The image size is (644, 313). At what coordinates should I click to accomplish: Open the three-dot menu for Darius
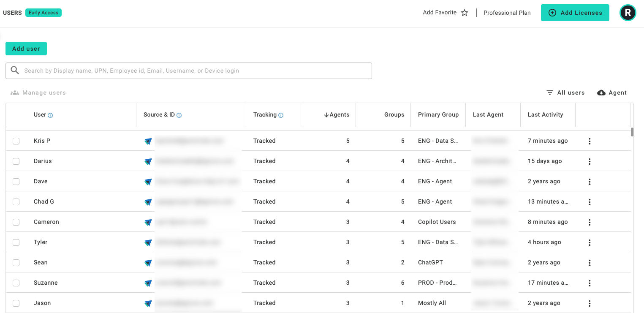coord(590,161)
